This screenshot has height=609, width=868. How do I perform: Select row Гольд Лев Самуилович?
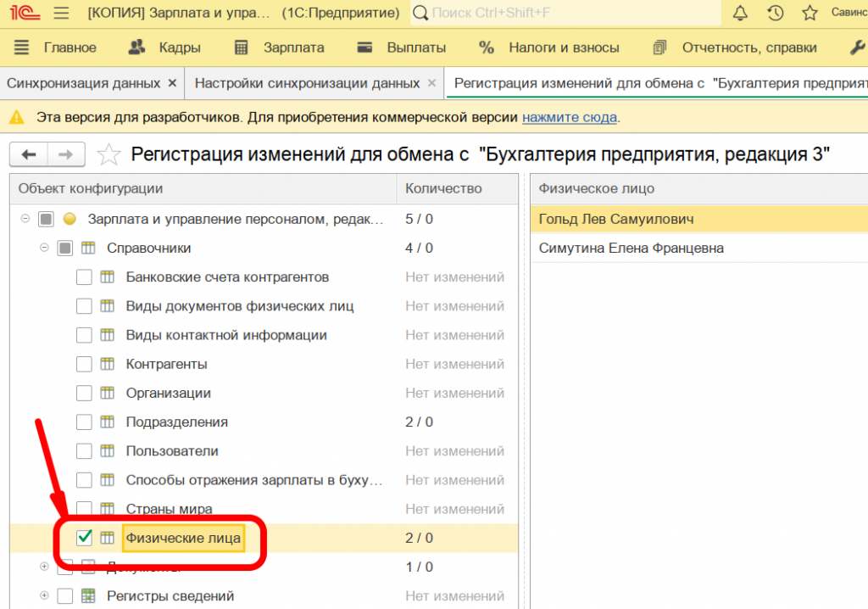[699, 219]
